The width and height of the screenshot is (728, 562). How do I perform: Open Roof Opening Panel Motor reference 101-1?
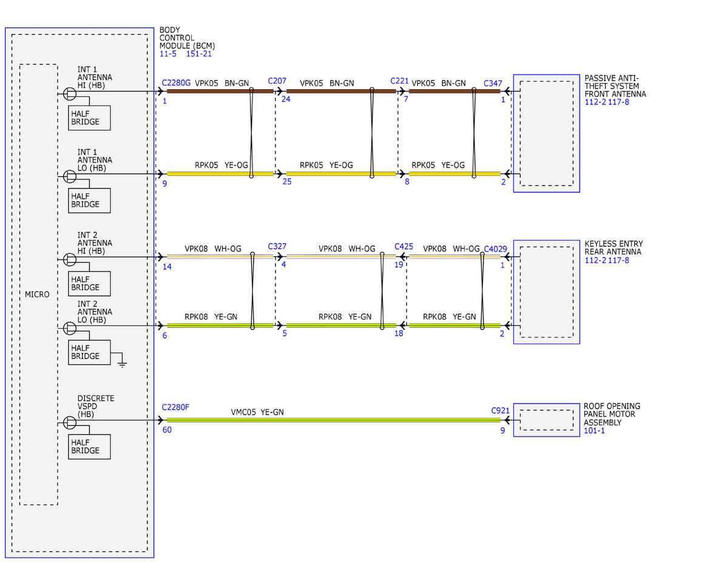[x=594, y=430]
